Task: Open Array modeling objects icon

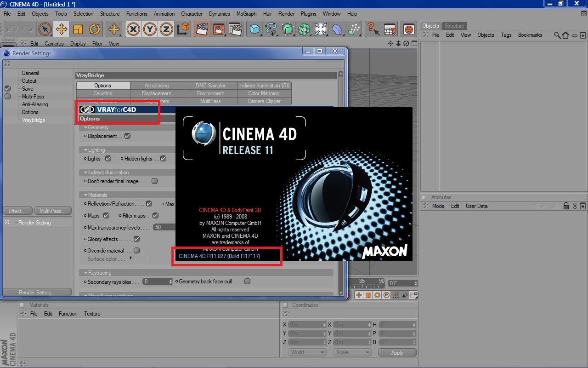Action: click(x=304, y=29)
